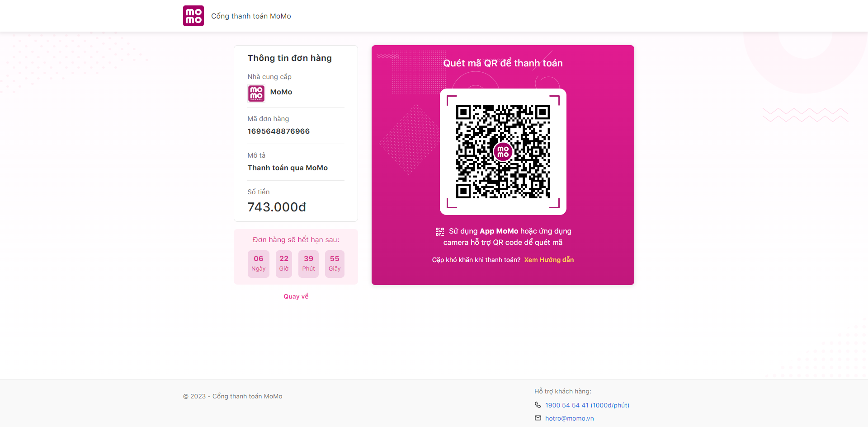
Task: Click the 39 Phút countdown box
Action: [x=309, y=264]
